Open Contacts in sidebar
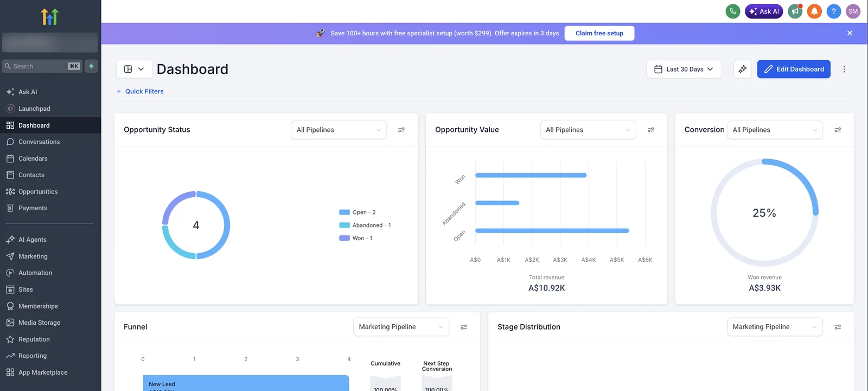 (50, 175)
